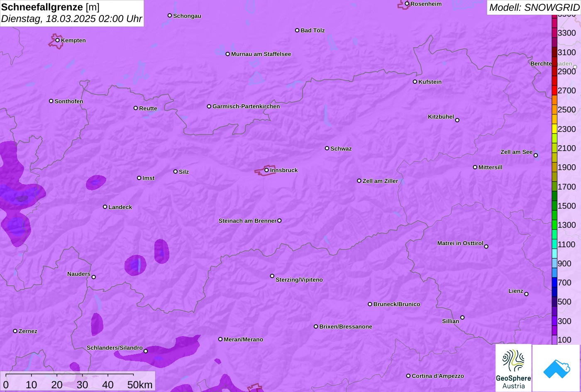Click the Meran/Merano marker dot
The height and width of the screenshot is (392, 581).
click(220, 339)
